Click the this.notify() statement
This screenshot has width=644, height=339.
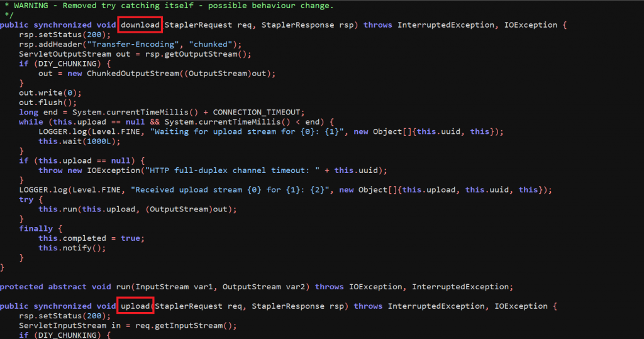tap(72, 248)
